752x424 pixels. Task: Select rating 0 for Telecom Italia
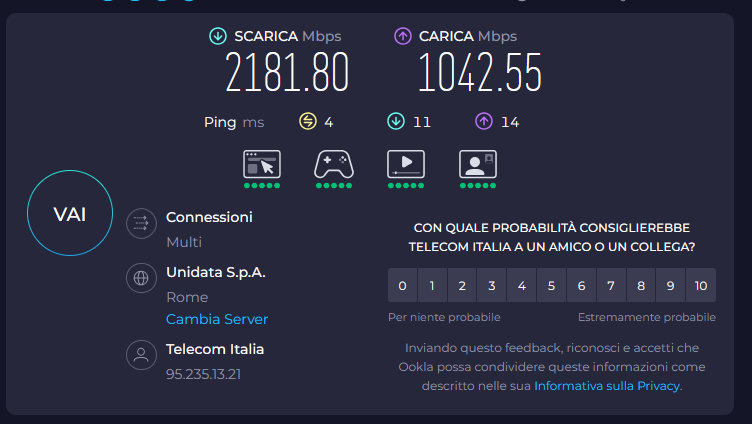click(402, 286)
